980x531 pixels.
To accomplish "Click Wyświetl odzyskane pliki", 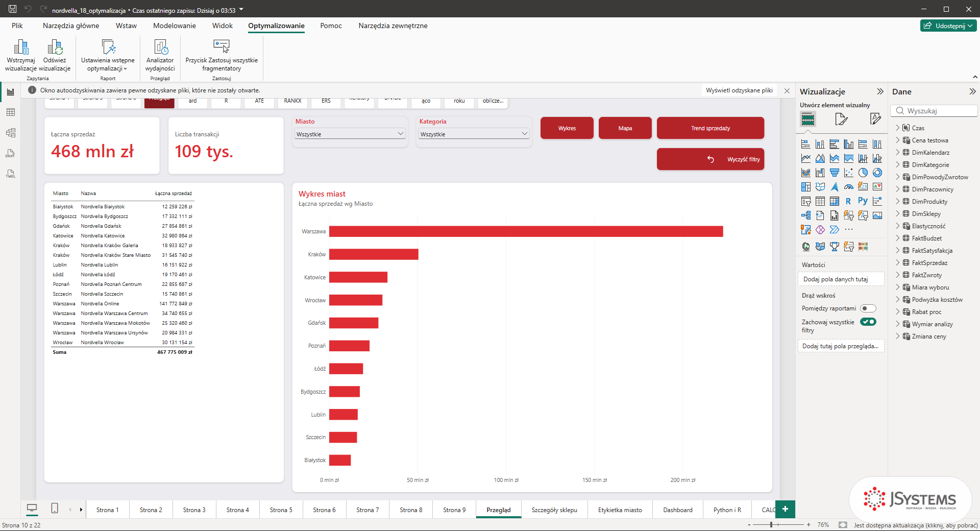I will tap(739, 90).
